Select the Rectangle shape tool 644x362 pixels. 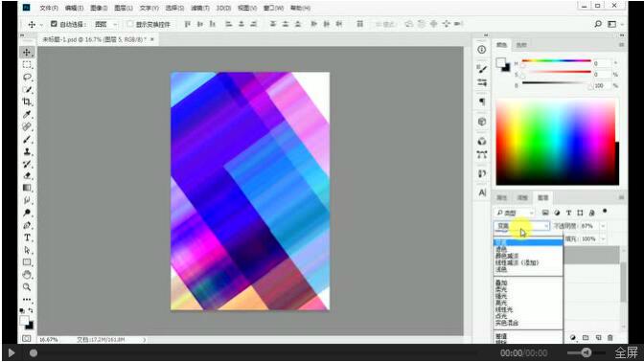(x=27, y=262)
